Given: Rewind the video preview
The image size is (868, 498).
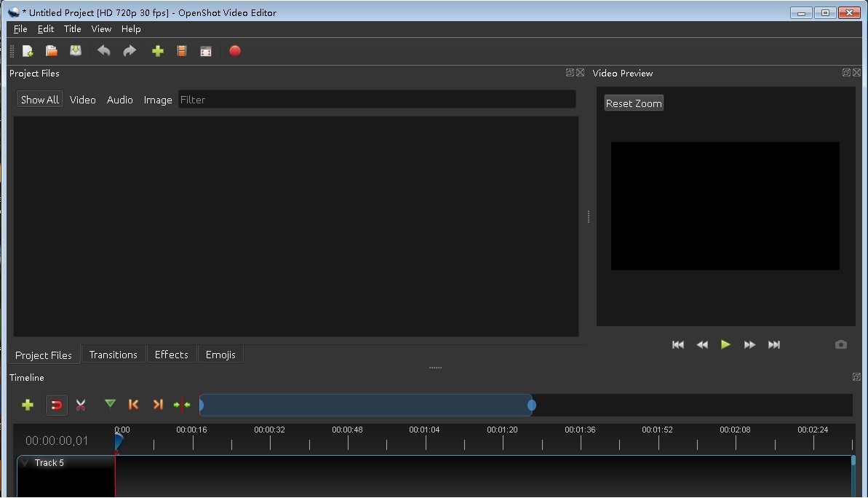Looking at the screenshot, I should pos(702,344).
